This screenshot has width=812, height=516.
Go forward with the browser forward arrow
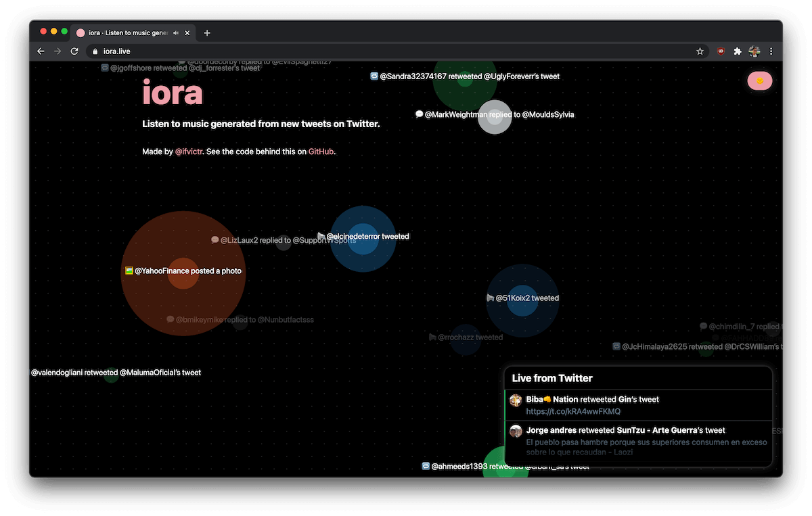[58, 51]
